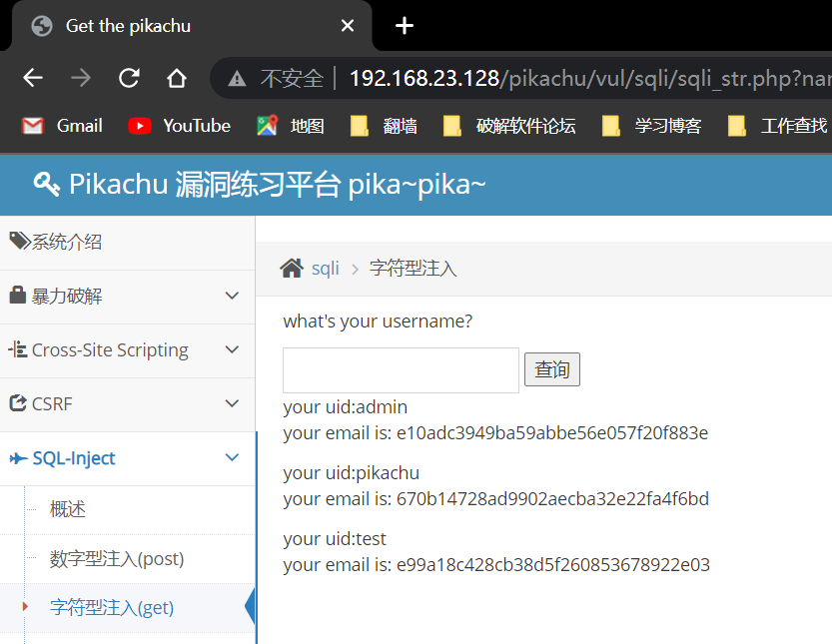This screenshot has height=644, width=832.
Task: Click the home icon next to sqli breadcrumb
Action: (291, 267)
